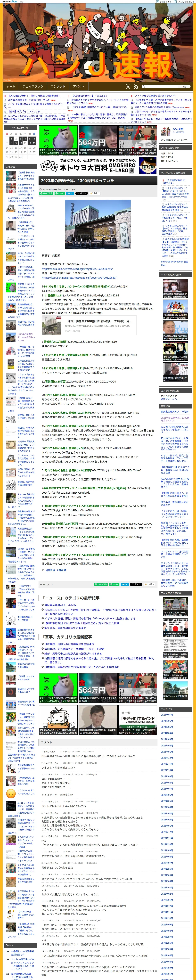Open 「モデイ化」するインド thumbnail below article
This screenshot has height=980, width=196.
pyautogui.click(x=137, y=720)
